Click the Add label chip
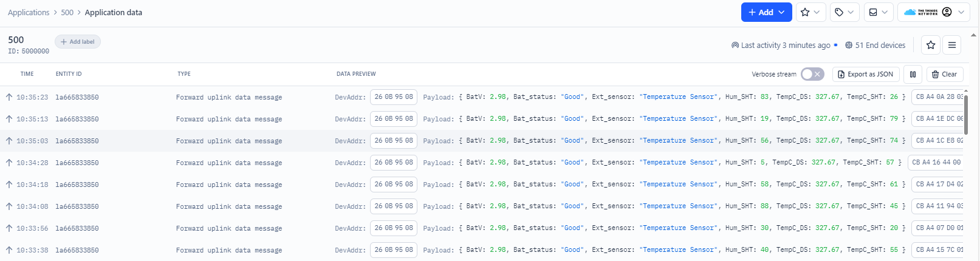Viewport: 980px width, 261px height. click(78, 42)
